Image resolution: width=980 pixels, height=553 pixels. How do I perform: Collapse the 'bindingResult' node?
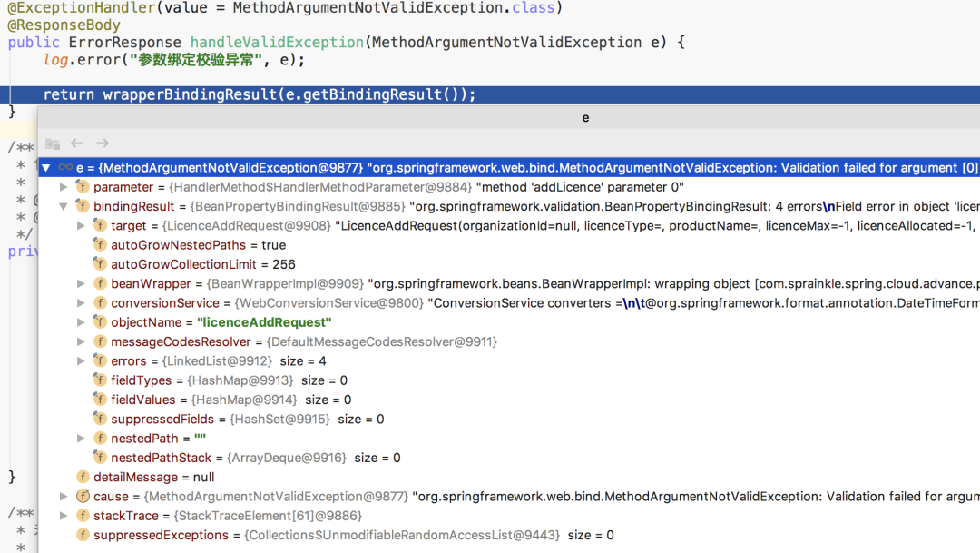point(64,206)
